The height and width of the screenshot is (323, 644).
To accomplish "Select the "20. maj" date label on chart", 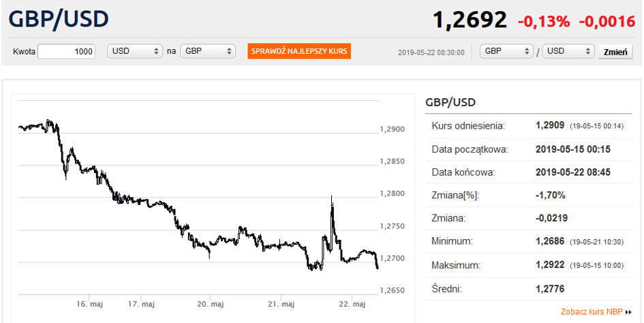I will pyautogui.click(x=210, y=304).
